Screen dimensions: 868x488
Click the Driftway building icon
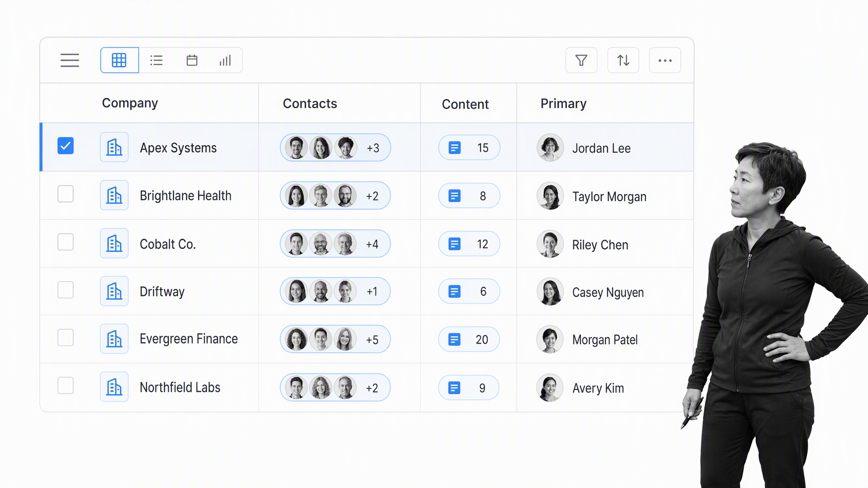[x=114, y=291]
